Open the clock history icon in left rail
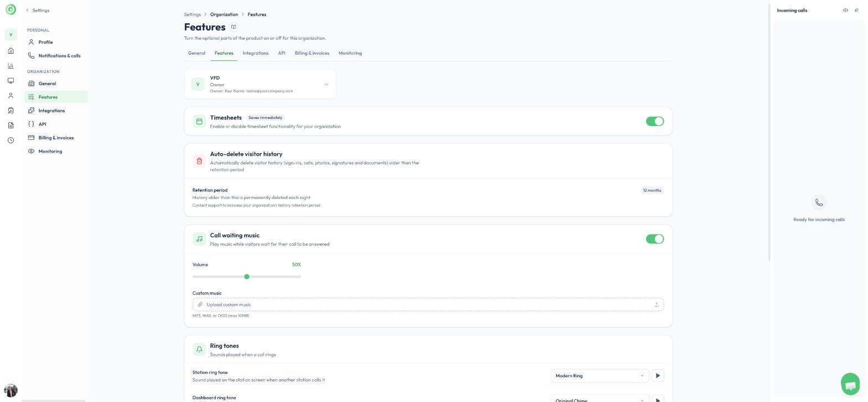The height and width of the screenshot is (402, 868). pos(11,140)
